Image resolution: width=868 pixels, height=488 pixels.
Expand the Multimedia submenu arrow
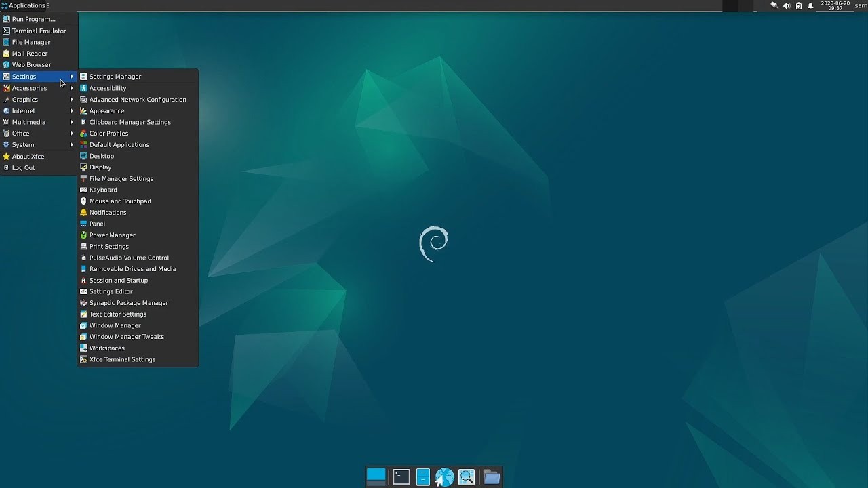click(71, 122)
